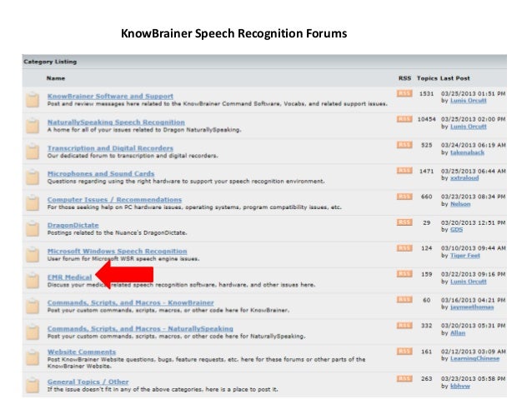Click last post date 03/10/2013 09:44 AM
The height and width of the screenshot is (399, 532).
(x=474, y=248)
